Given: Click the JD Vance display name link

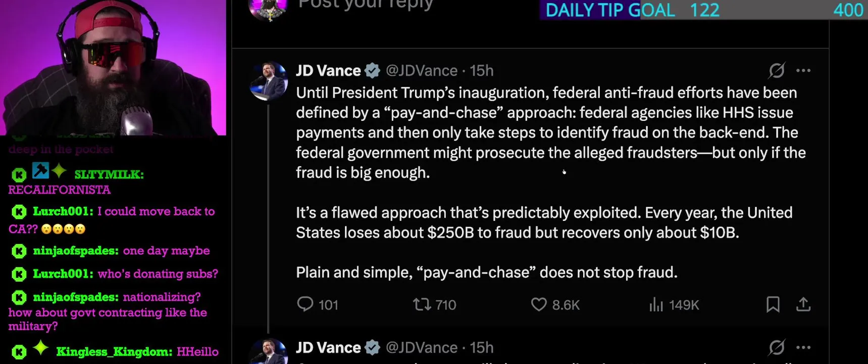Looking at the screenshot, I should 328,71.
